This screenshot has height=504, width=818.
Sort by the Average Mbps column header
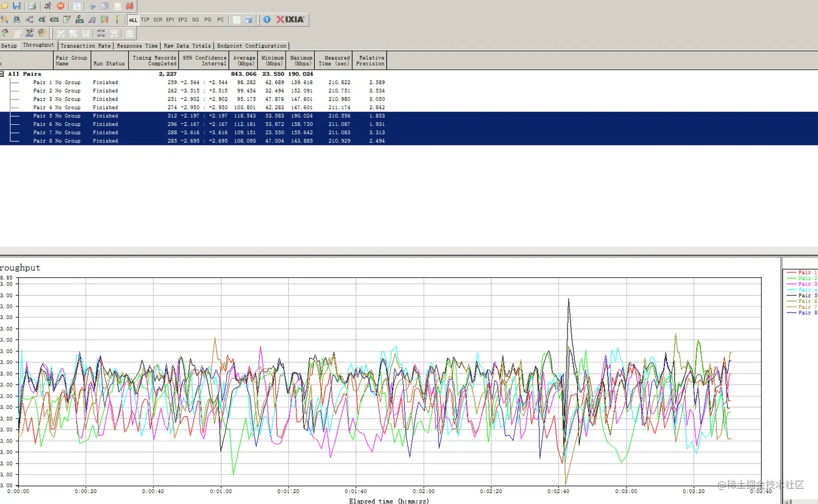point(244,60)
